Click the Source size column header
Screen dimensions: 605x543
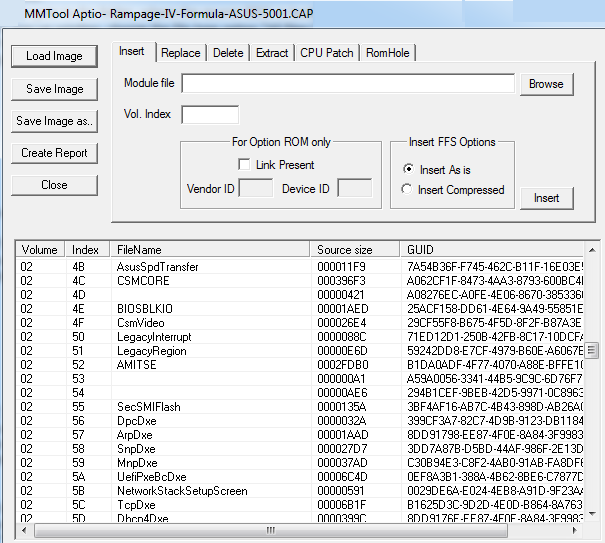click(355, 250)
